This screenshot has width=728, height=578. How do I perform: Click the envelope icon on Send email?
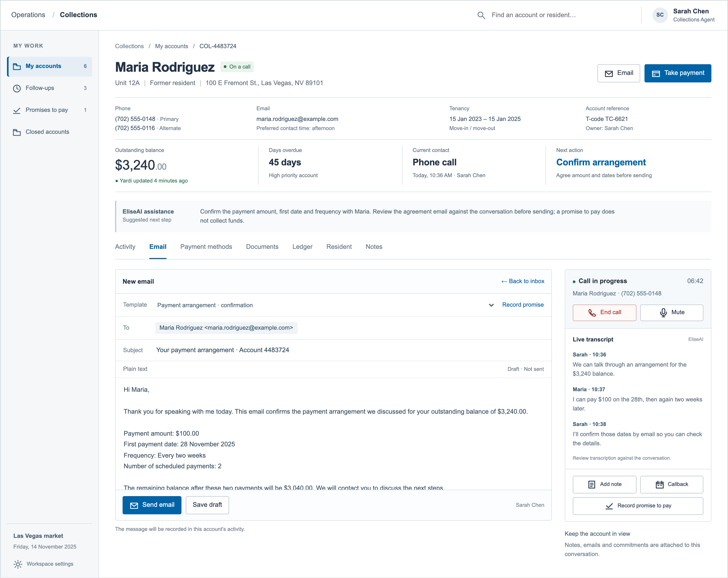click(134, 505)
